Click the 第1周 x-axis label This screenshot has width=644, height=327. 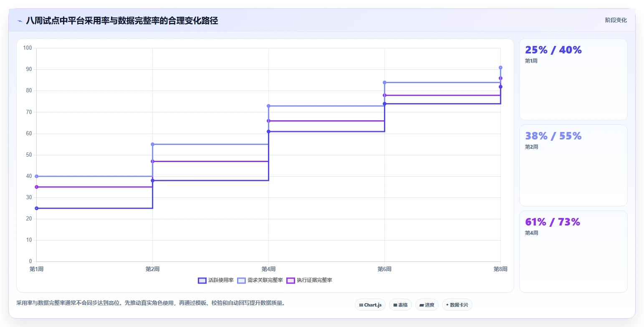pos(37,269)
